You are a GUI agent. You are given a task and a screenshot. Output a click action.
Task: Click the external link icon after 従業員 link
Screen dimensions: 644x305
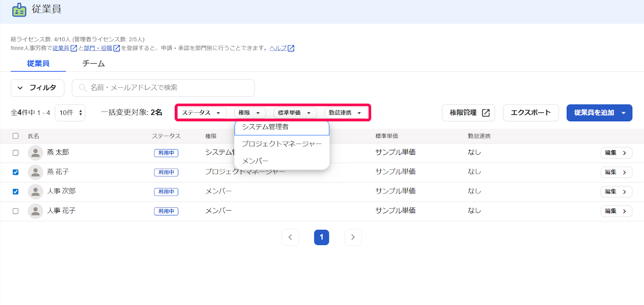(74, 48)
